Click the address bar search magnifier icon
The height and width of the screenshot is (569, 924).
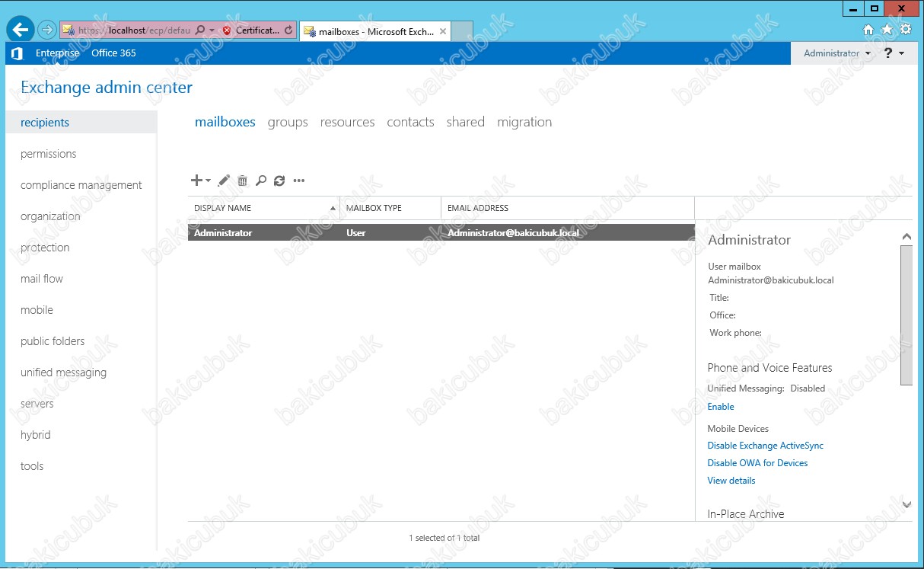click(x=200, y=30)
